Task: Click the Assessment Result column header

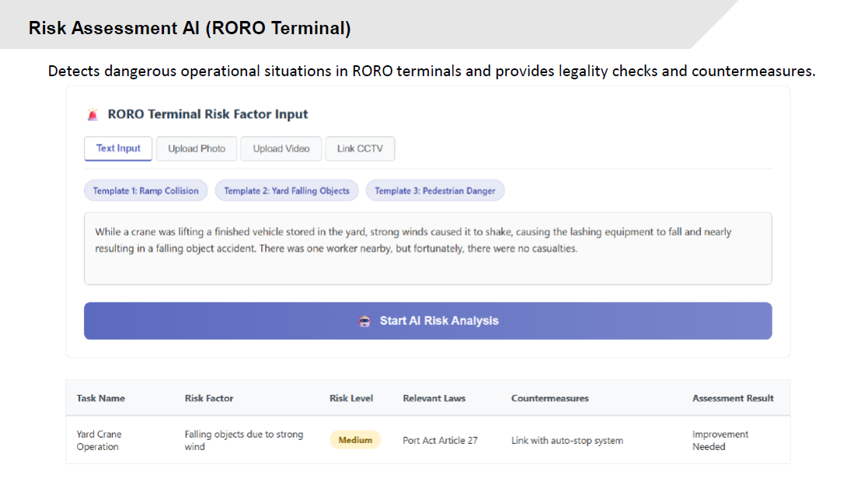Action: tap(733, 398)
